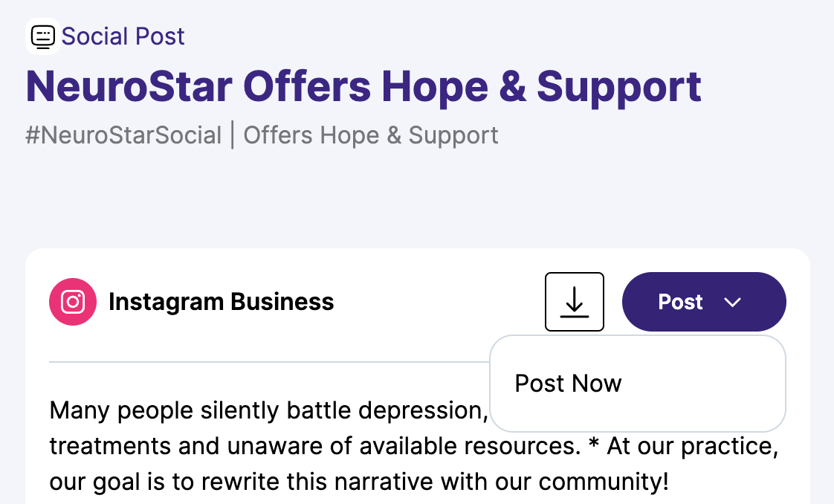Click the vertical bar after #NeuroStarSocial
The height and width of the screenshot is (504, 834).
click(x=233, y=135)
